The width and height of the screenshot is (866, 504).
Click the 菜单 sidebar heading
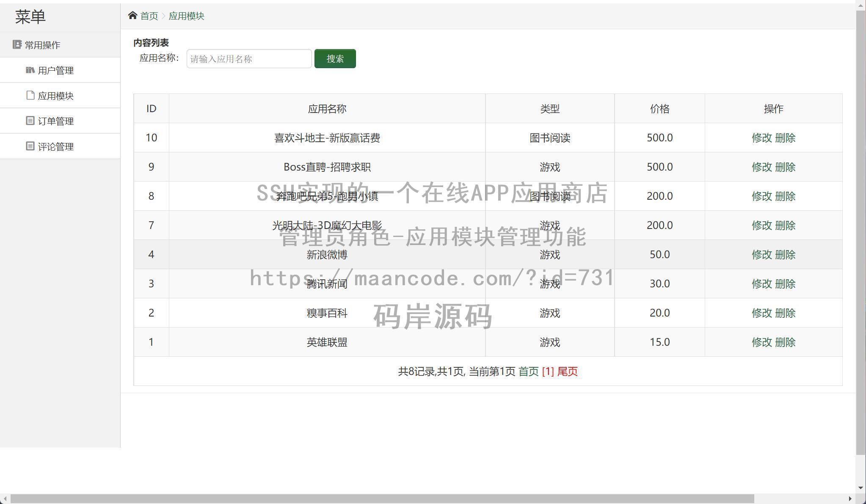[30, 17]
